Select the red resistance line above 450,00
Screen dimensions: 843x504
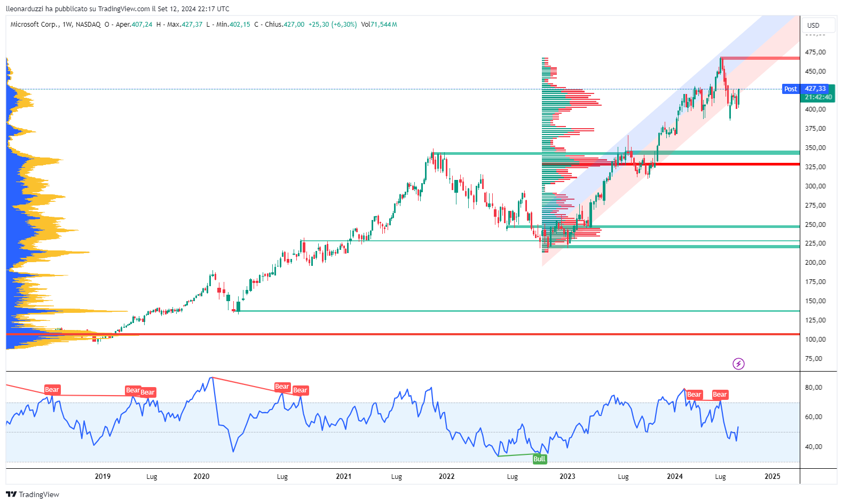760,58
